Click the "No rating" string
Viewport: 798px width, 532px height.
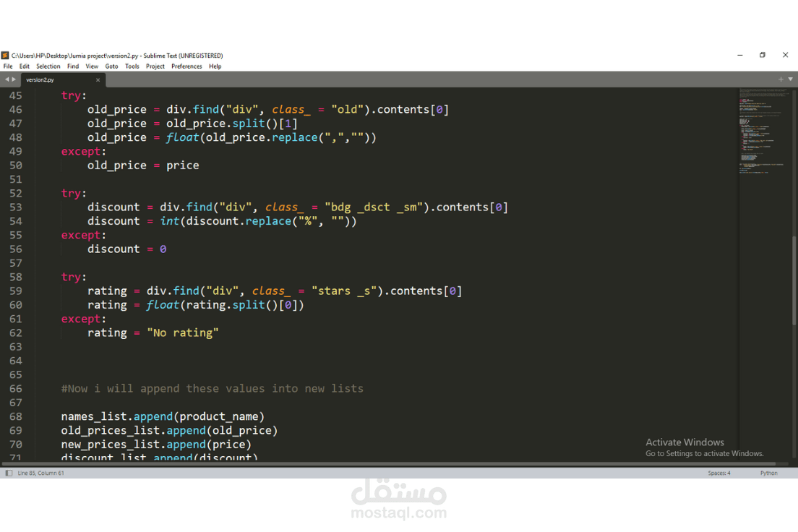pos(183,333)
